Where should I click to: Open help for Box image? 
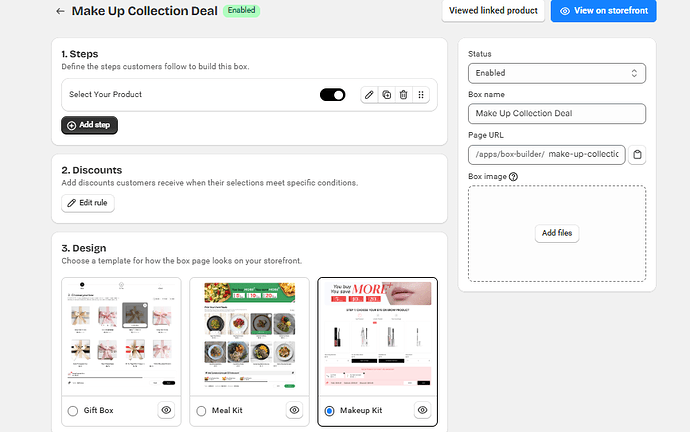(x=514, y=177)
